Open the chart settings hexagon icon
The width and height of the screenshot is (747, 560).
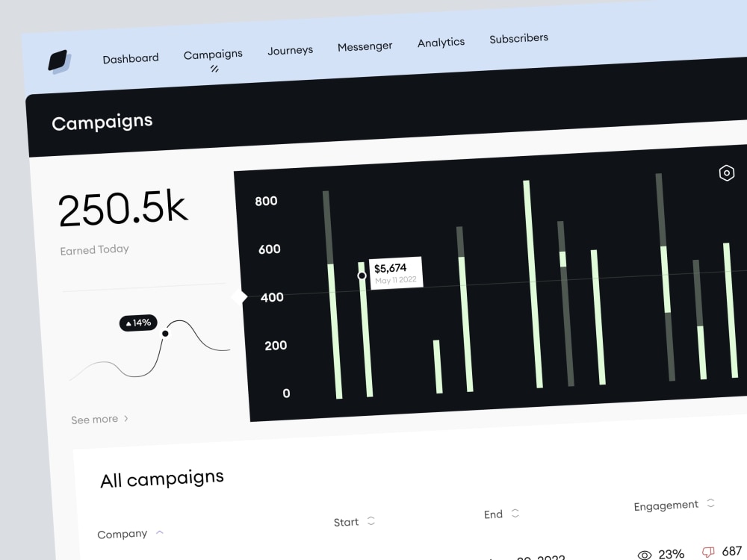click(x=727, y=173)
